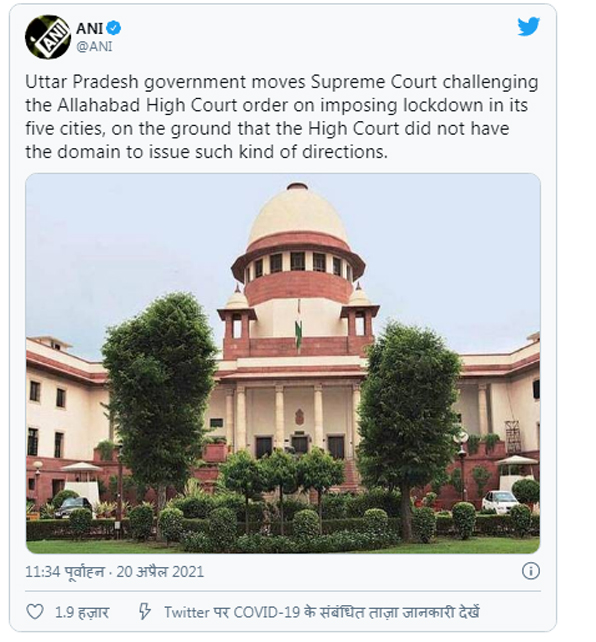Click the tweet text starting with Uttar Pradesh

[x=282, y=117]
